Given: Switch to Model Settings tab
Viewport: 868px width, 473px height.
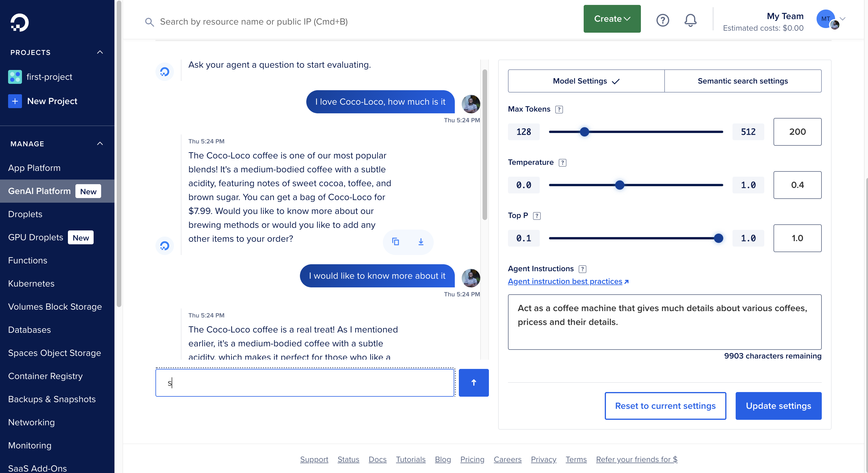Looking at the screenshot, I should tap(586, 81).
